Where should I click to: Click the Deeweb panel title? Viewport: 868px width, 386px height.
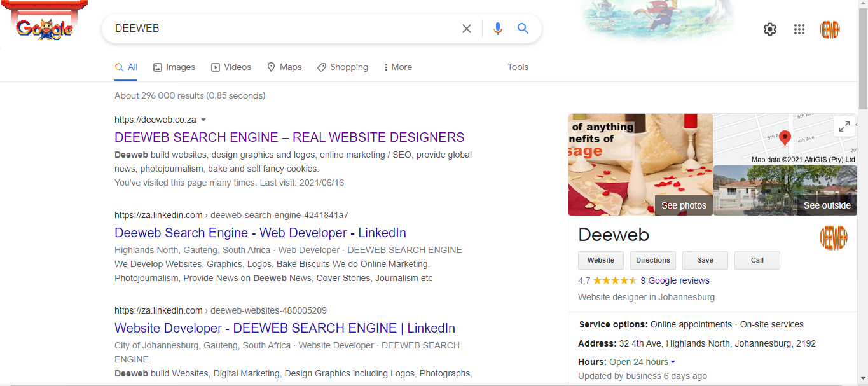click(x=614, y=235)
